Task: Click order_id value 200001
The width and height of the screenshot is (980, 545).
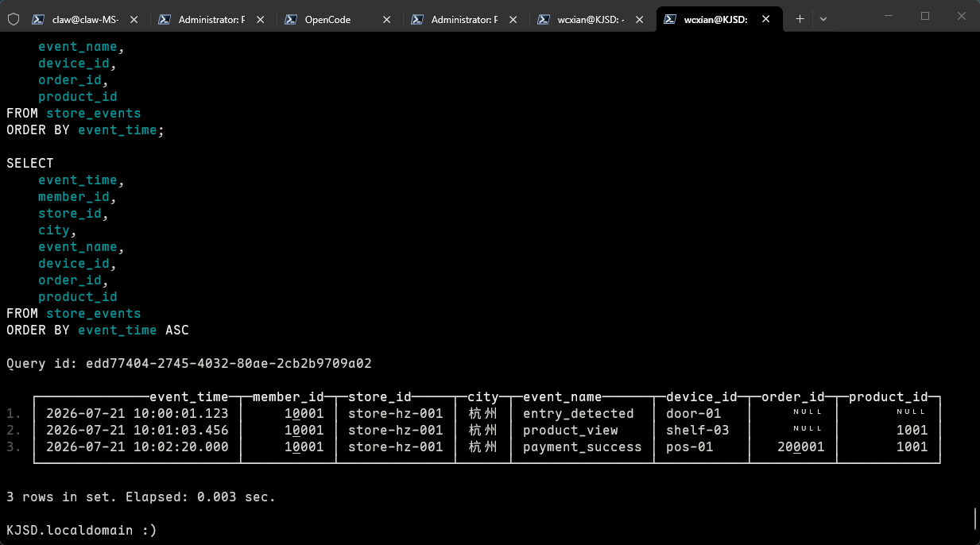Action: coord(801,446)
